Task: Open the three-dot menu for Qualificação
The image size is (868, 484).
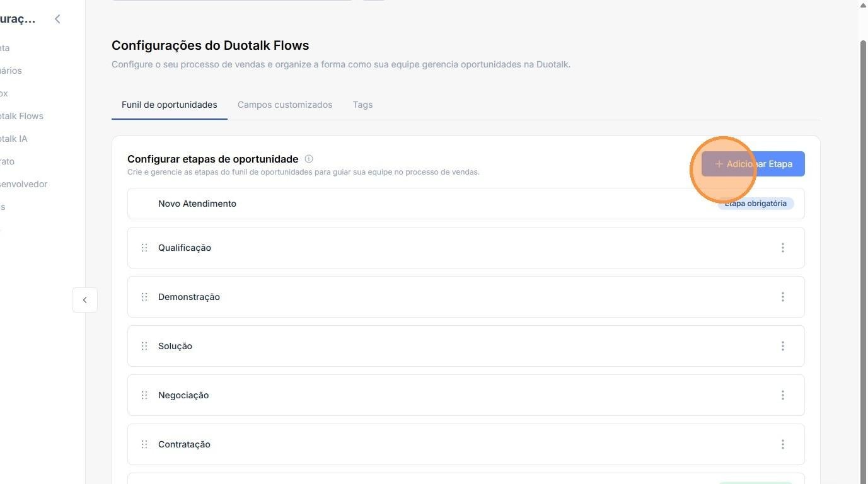Action: click(x=783, y=248)
